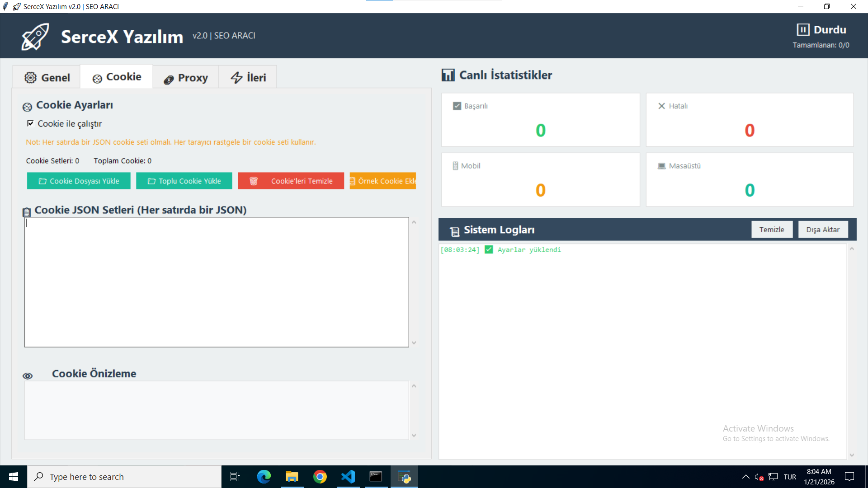Click the Cookie JSON text area scroll-up arrow
This screenshot has height=488, width=868.
tap(414, 222)
